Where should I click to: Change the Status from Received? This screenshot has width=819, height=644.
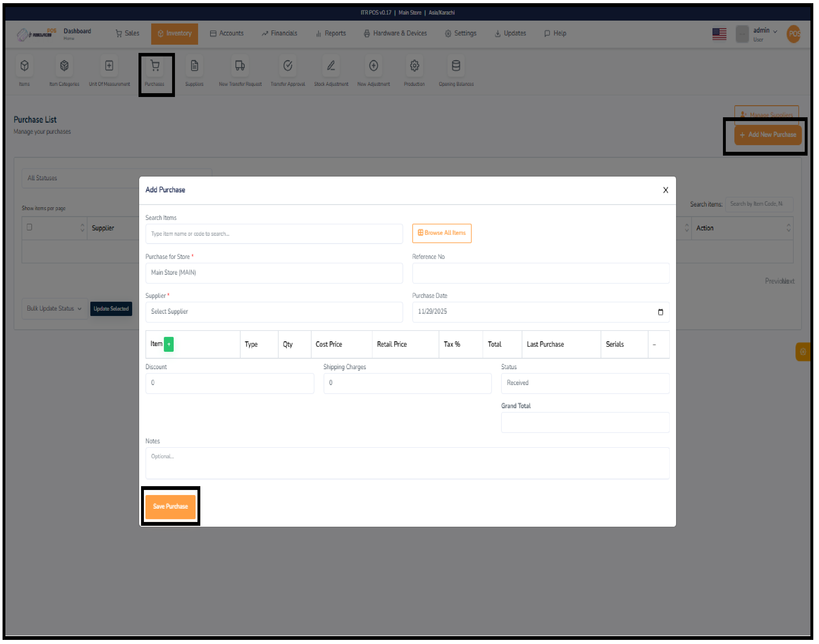pos(585,383)
